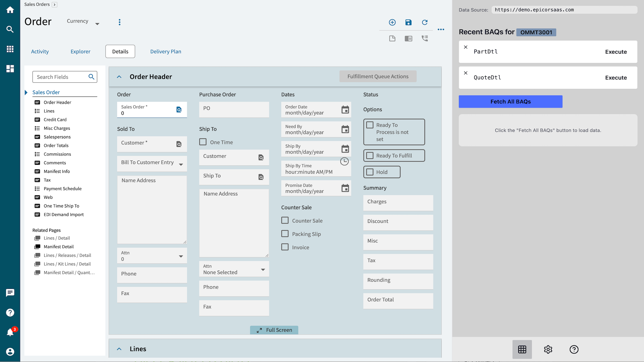The width and height of the screenshot is (644, 362).
Task: Open the Need By calendar picker
Action: 345,129
